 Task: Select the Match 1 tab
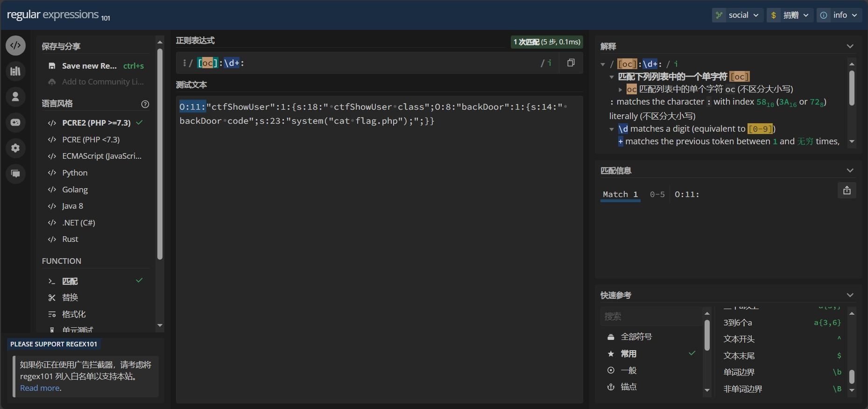(x=620, y=194)
